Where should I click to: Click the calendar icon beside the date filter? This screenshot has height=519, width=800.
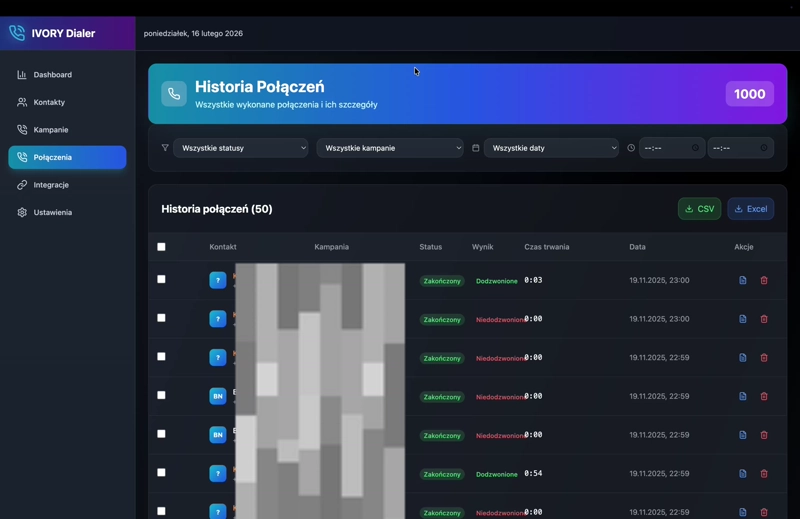click(x=476, y=148)
